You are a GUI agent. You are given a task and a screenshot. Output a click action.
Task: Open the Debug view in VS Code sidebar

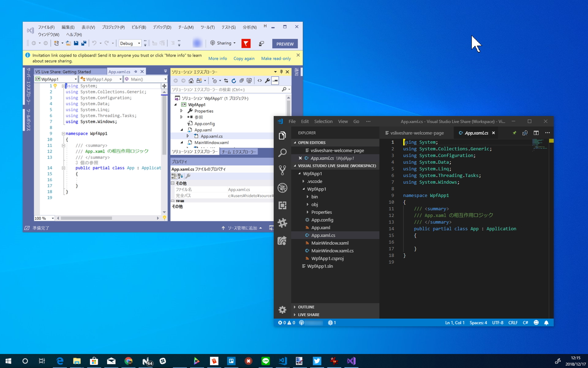[283, 188]
